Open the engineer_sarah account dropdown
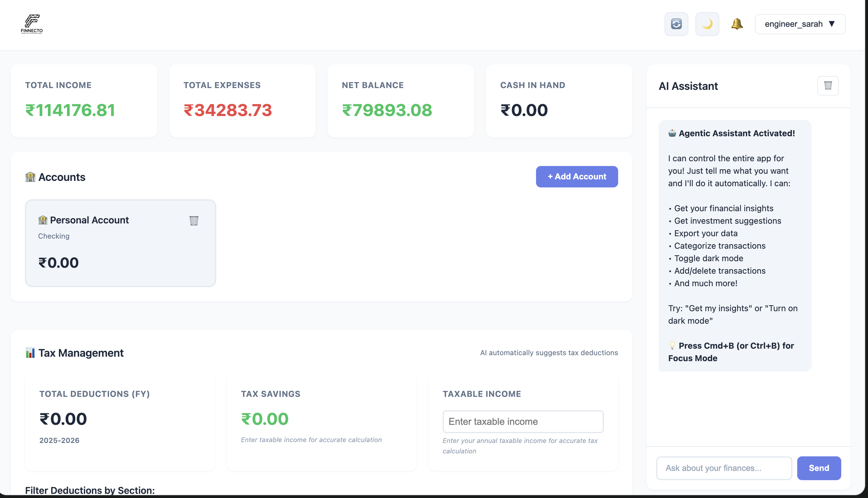 800,24
